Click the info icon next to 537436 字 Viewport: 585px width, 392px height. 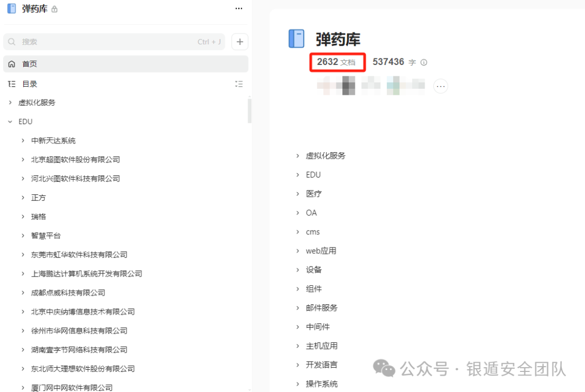click(424, 62)
